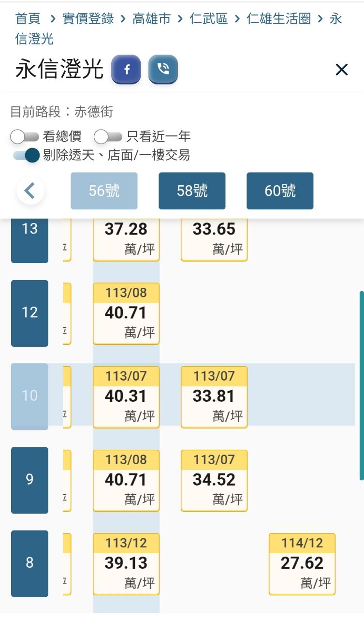Select floor 12 button
The height and width of the screenshot is (619, 364).
pyautogui.click(x=29, y=312)
